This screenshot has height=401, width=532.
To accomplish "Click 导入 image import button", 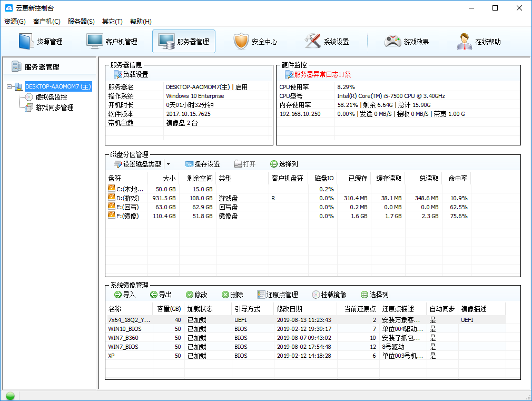I will click(x=125, y=295).
